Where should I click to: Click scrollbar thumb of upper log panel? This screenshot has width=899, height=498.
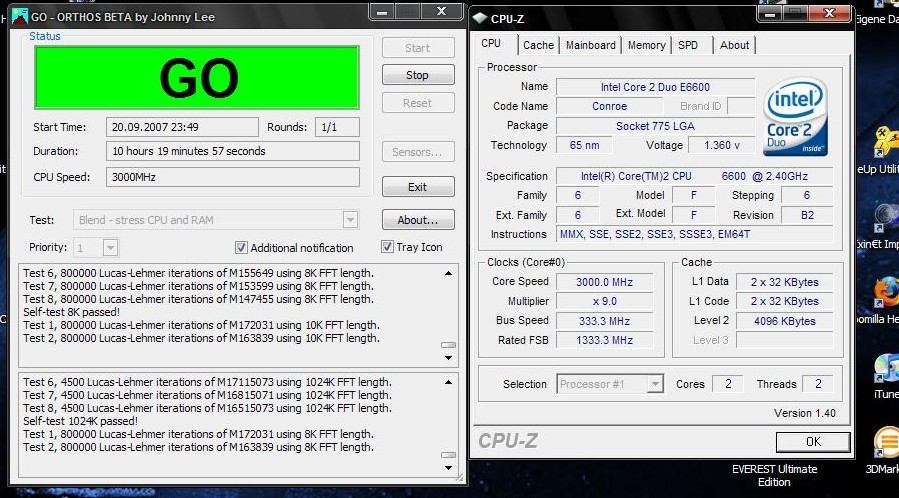tap(448, 345)
